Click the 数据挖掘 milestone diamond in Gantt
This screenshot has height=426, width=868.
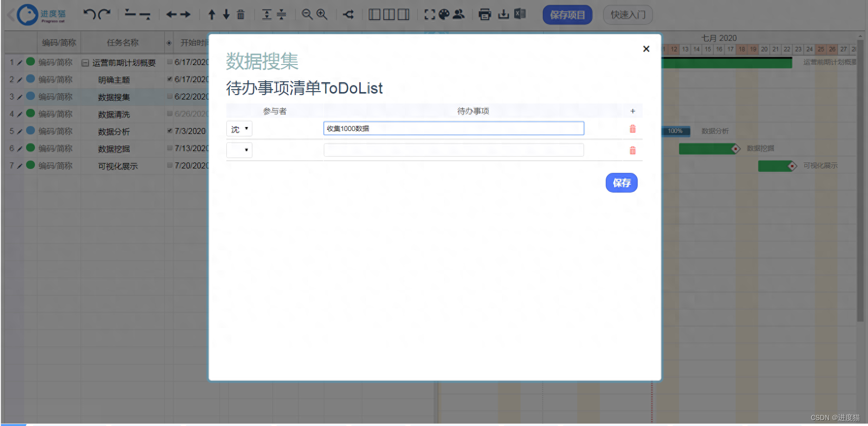736,149
